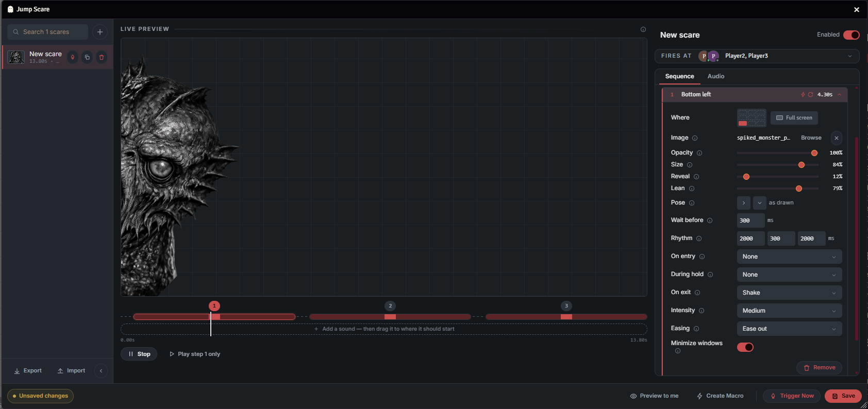Collapse the Bottom left step header
This screenshot has width=868, height=409.
[x=755, y=95]
